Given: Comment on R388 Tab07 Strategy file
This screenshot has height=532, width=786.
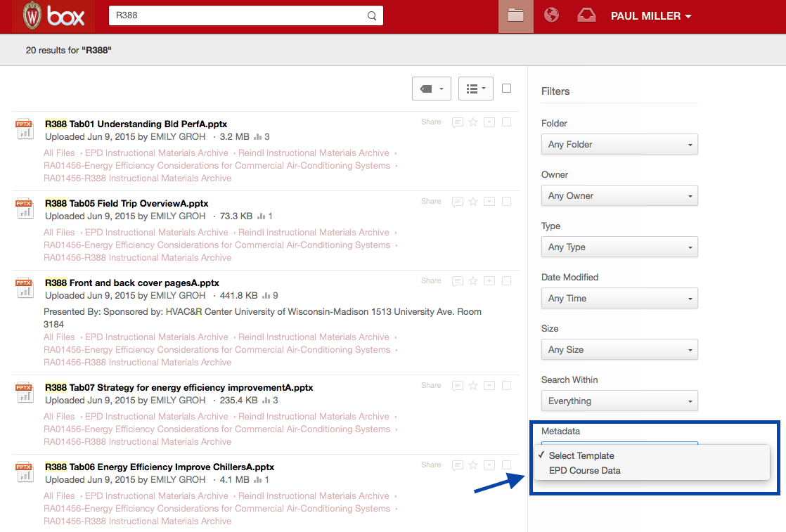Looking at the screenshot, I should point(457,386).
